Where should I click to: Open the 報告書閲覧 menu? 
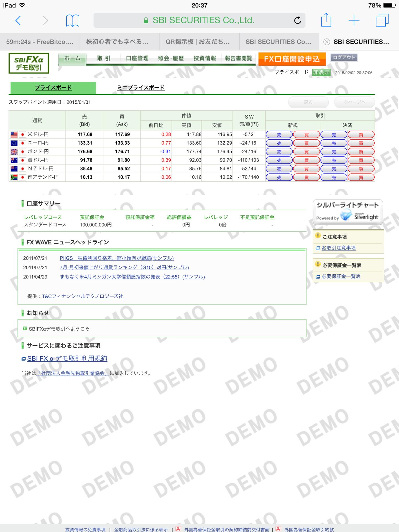pos(239,58)
